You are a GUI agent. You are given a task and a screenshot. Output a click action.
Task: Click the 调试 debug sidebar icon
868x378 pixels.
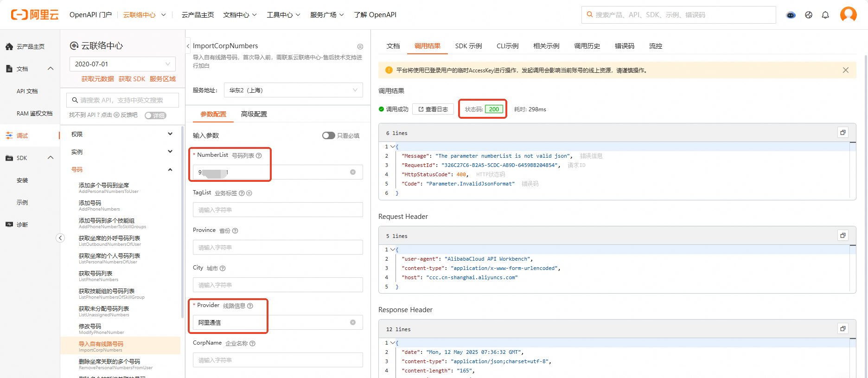9,135
